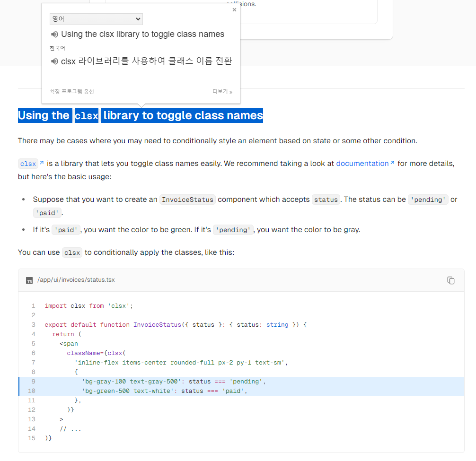Click line 4 return statement

pos(67,334)
